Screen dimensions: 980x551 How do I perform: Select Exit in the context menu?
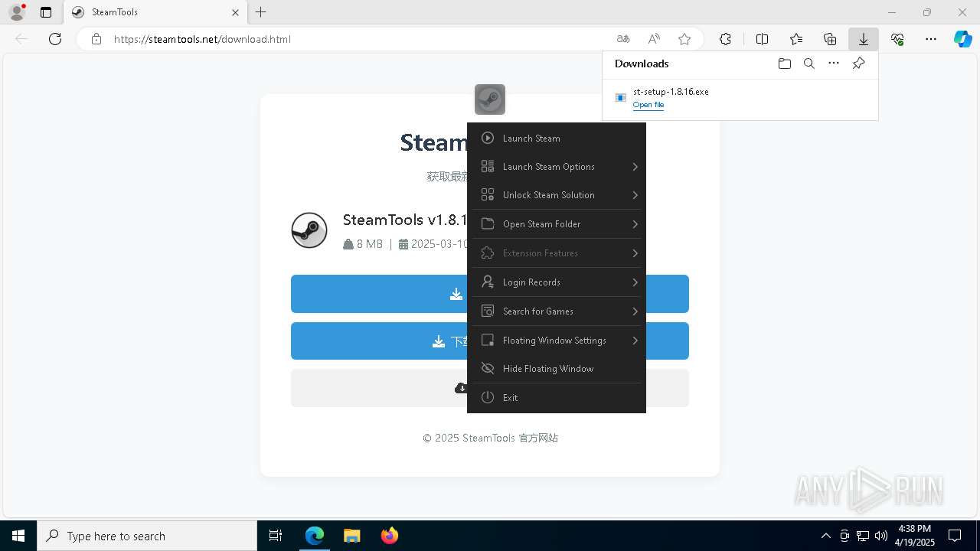[x=557, y=398]
